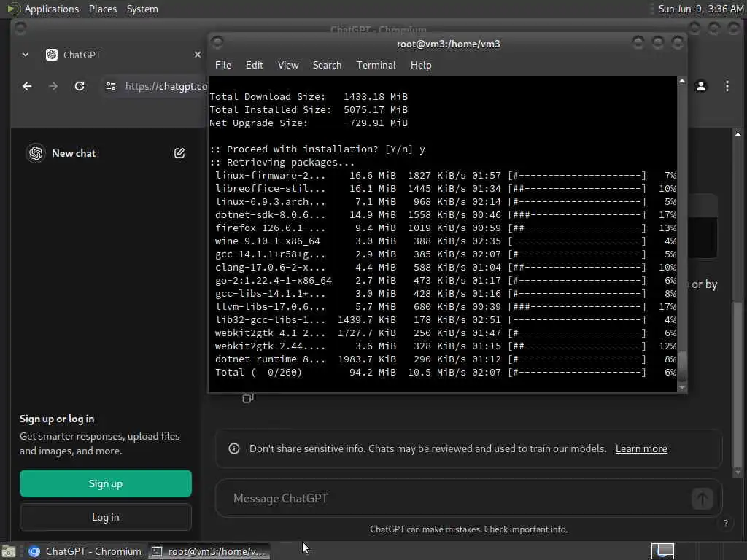Open the Applications menu

tap(52, 9)
